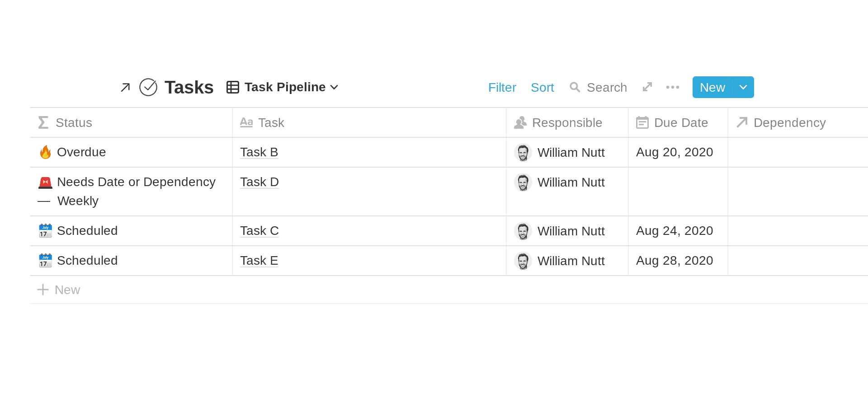Open the Filter menu
This screenshot has height=393, width=868.
502,87
